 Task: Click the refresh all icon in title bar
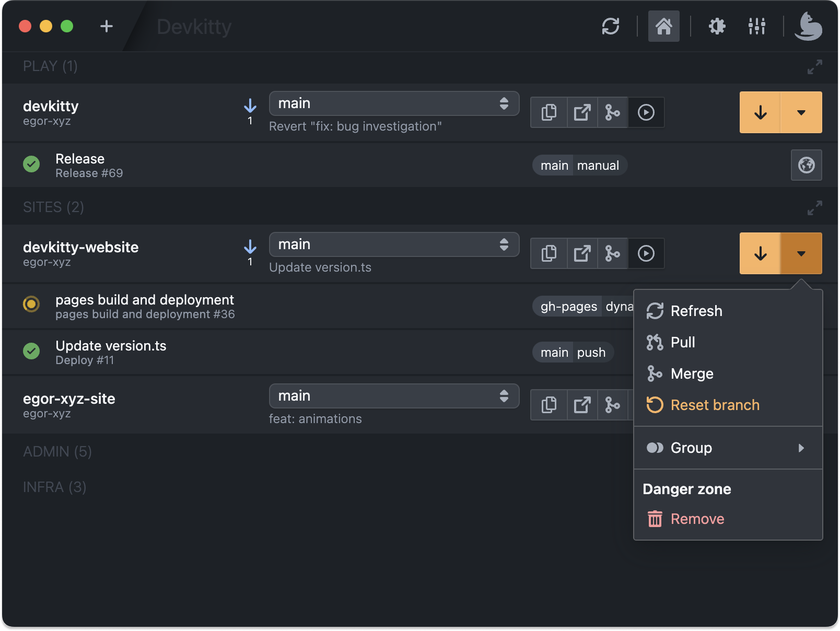pos(610,26)
